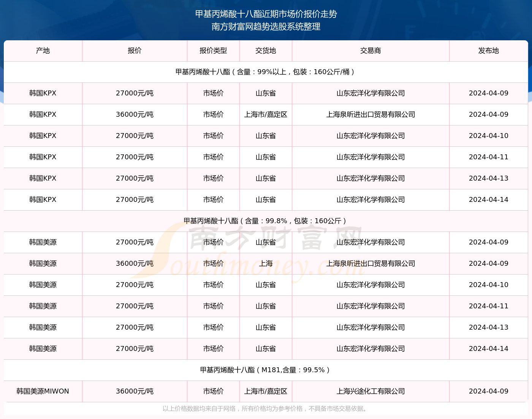
Task: Click 27000元/吨 in 韩国美源 2024-04-10 row
Action: (135, 285)
